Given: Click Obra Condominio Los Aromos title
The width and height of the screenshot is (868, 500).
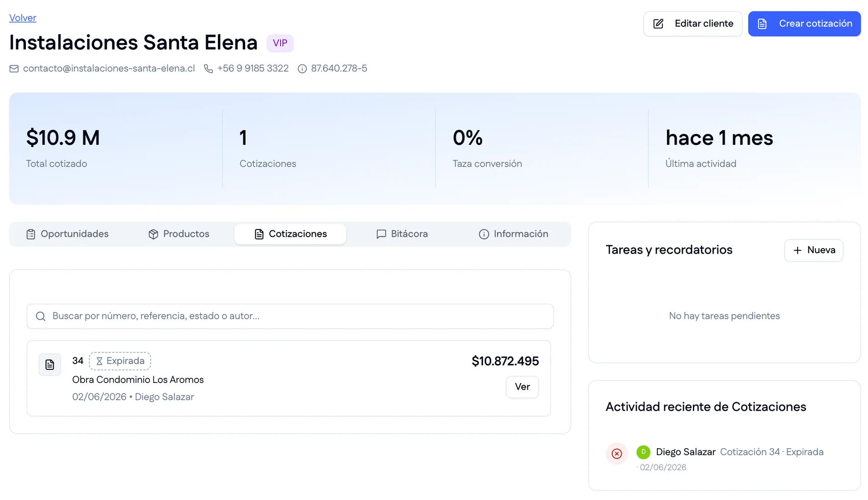Looking at the screenshot, I should (138, 380).
